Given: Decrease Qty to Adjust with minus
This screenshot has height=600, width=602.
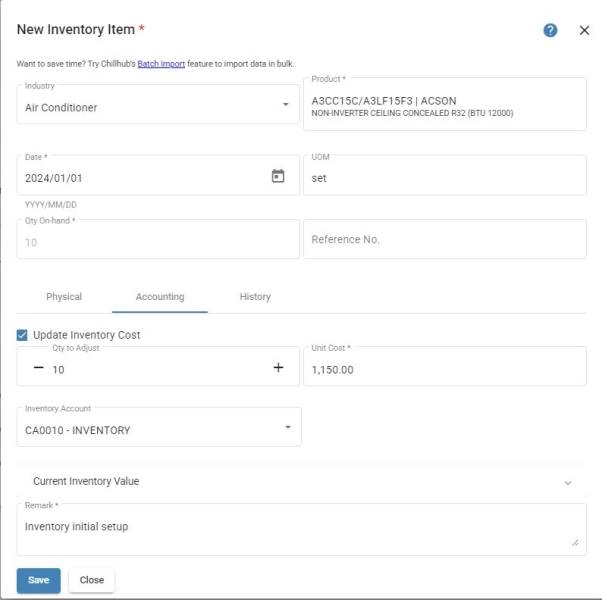Looking at the screenshot, I should [x=38, y=368].
